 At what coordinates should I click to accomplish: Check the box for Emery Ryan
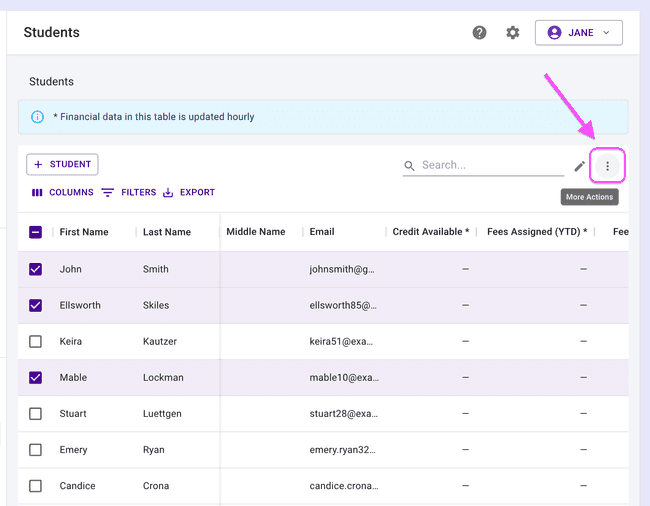pos(36,449)
